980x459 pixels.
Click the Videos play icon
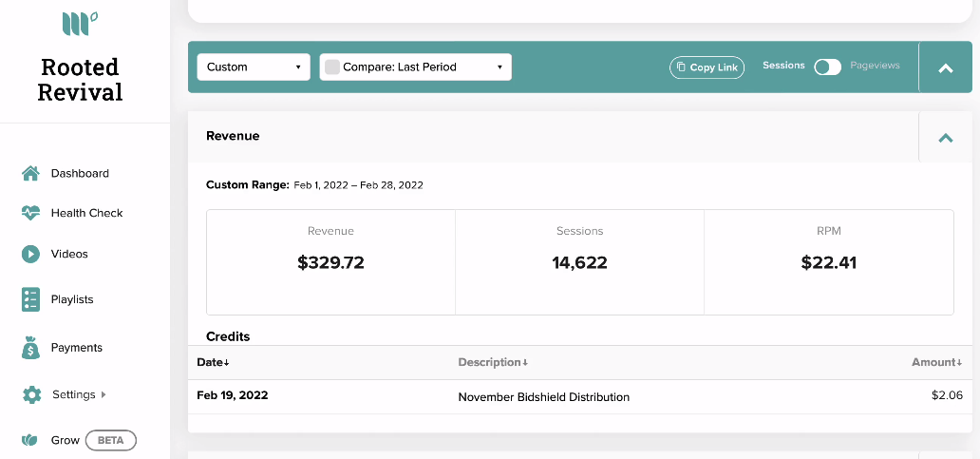pos(30,254)
